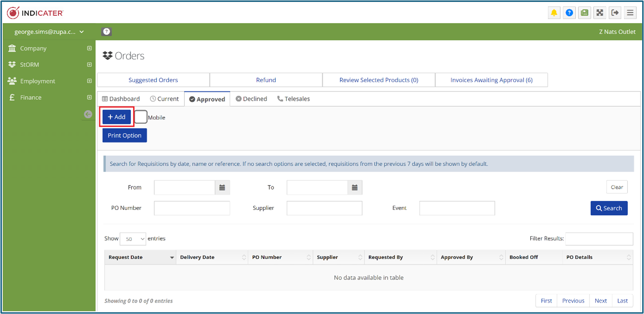Click the notifications bell icon

pos(554,13)
